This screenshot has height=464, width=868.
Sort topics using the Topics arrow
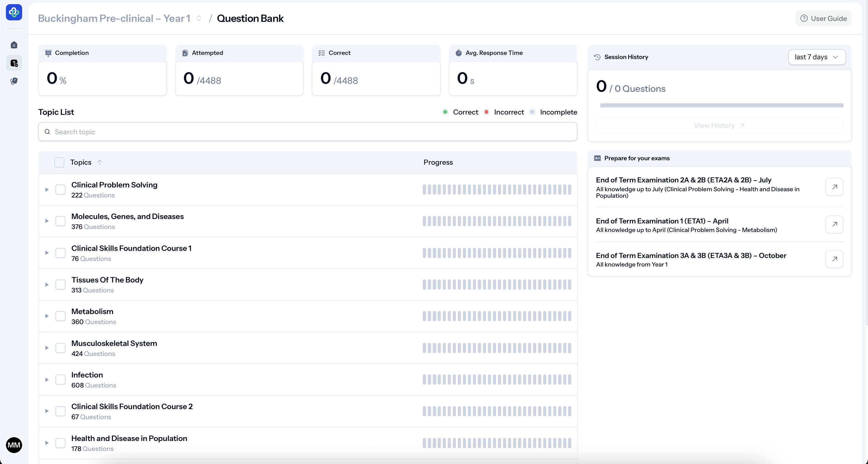[x=100, y=162]
